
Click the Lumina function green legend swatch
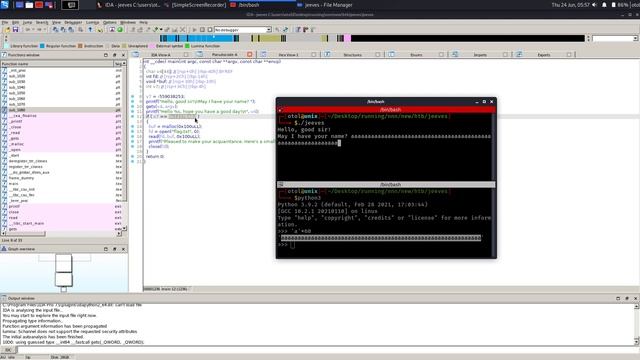[x=187, y=46]
